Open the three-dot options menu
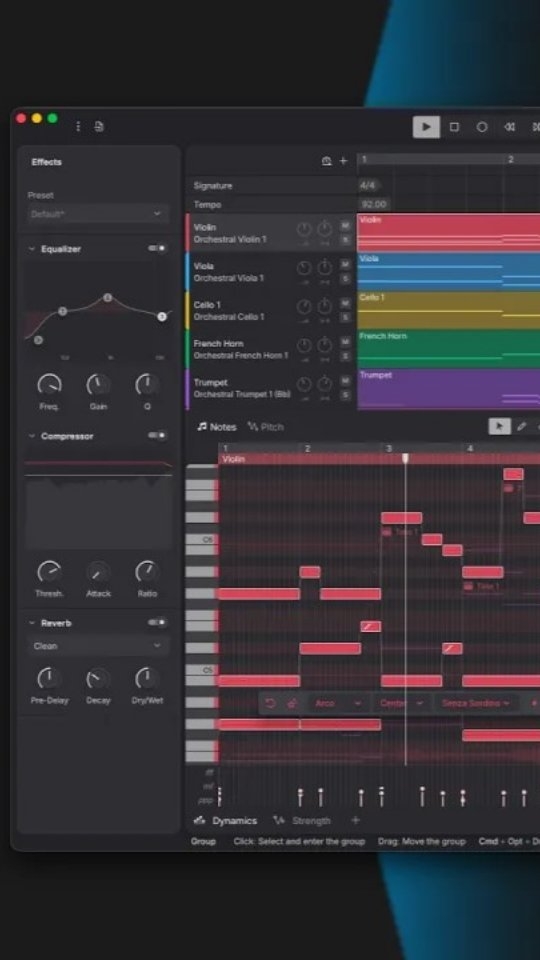 [78, 126]
